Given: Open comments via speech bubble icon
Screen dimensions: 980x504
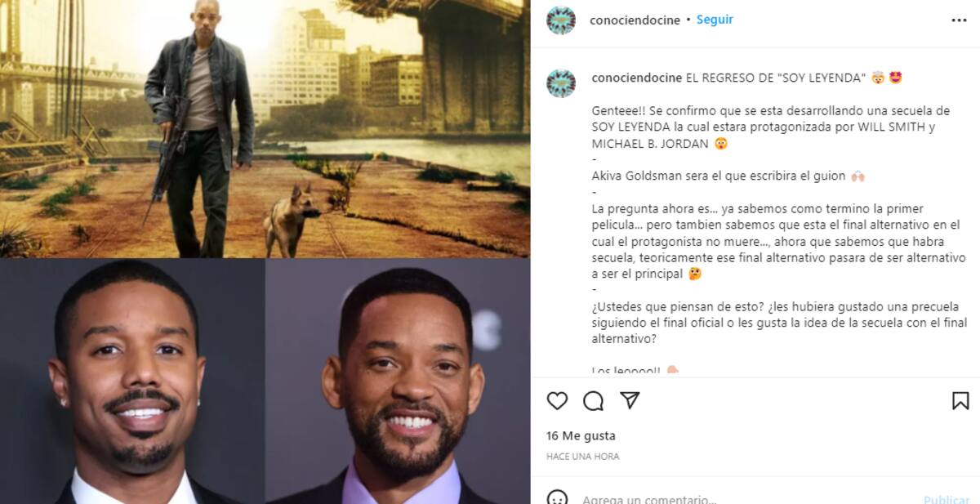Looking at the screenshot, I should [x=593, y=401].
